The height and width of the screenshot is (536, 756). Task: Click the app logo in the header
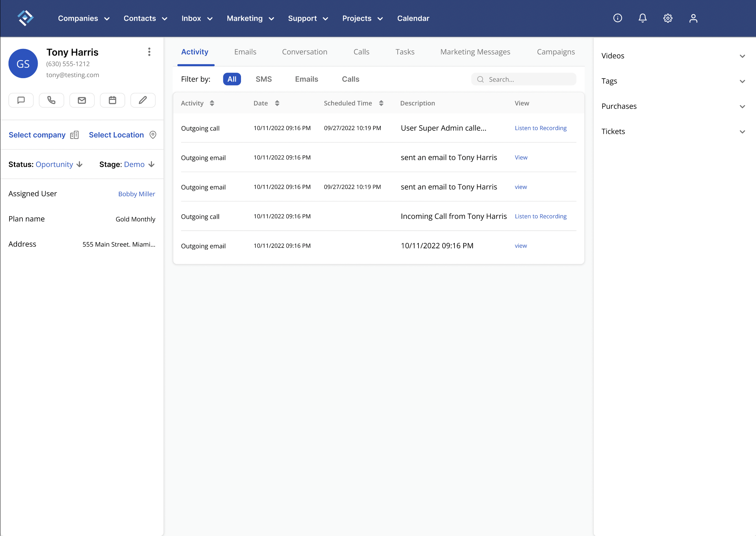point(25,18)
